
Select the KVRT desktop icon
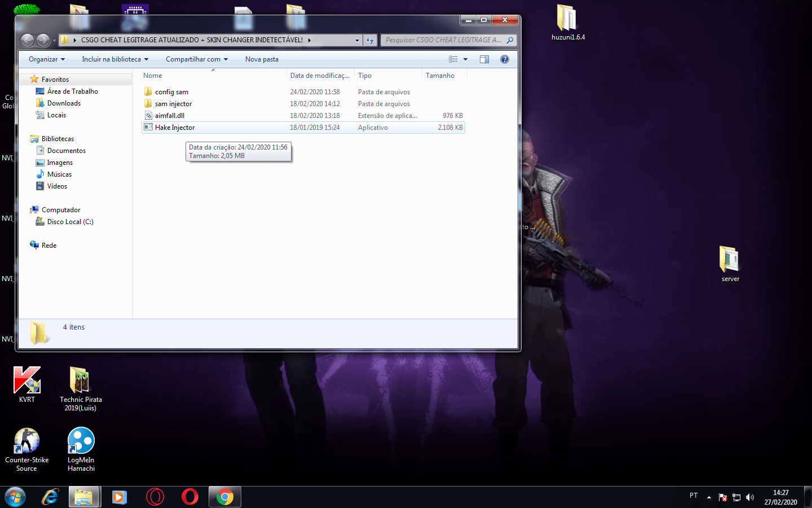(x=27, y=385)
